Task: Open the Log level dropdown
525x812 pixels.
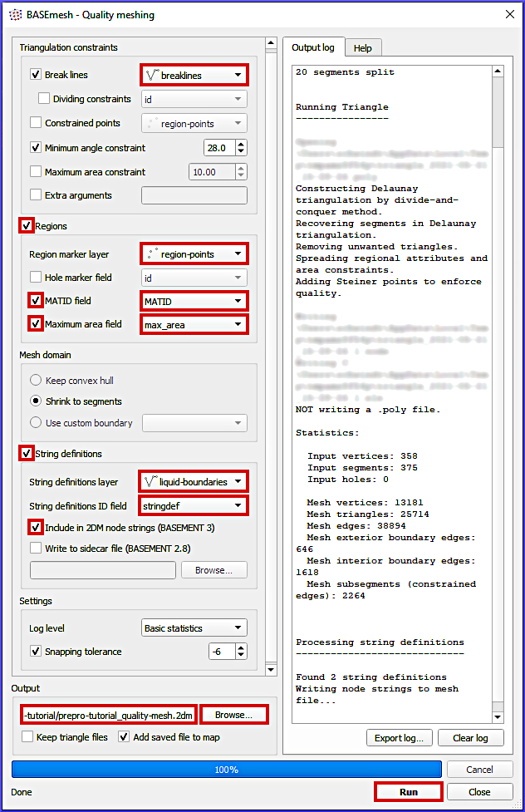Action: click(194, 628)
